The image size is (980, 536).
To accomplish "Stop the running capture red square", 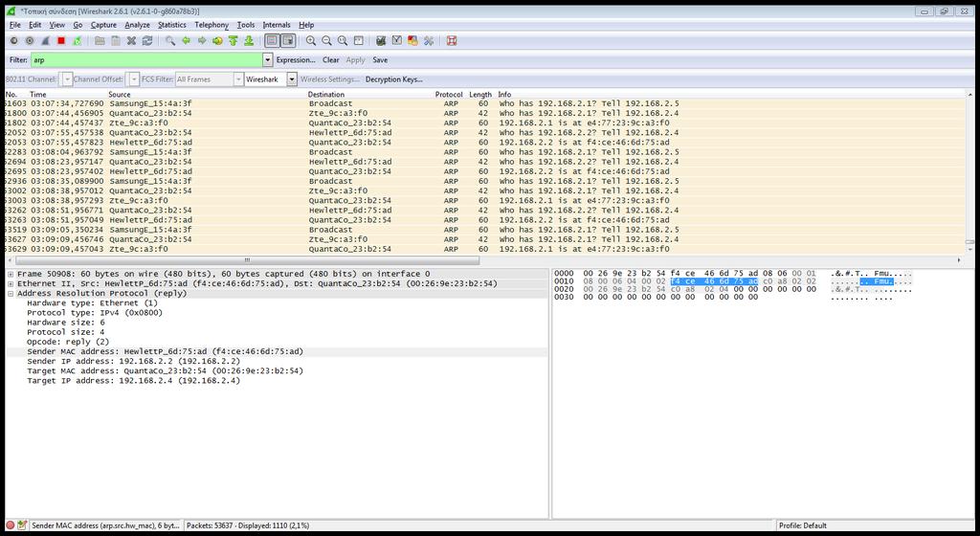I will (61, 40).
